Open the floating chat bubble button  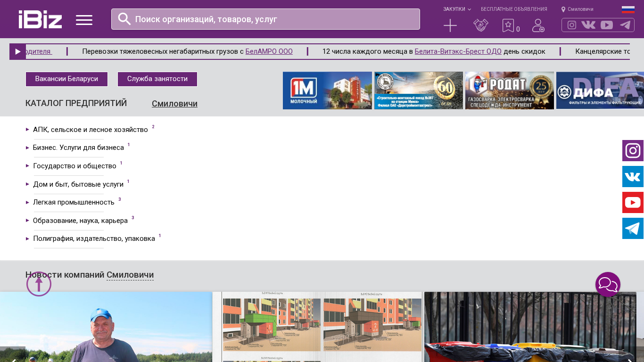(x=608, y=285)
